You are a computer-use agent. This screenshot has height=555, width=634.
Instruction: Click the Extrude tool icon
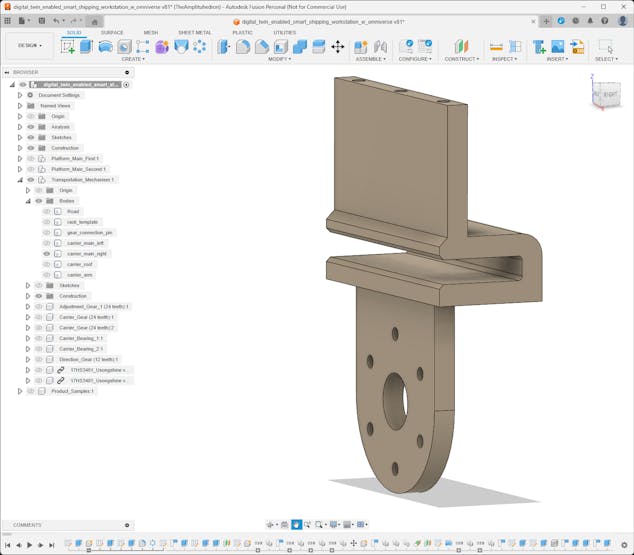(x=86, y=46)
